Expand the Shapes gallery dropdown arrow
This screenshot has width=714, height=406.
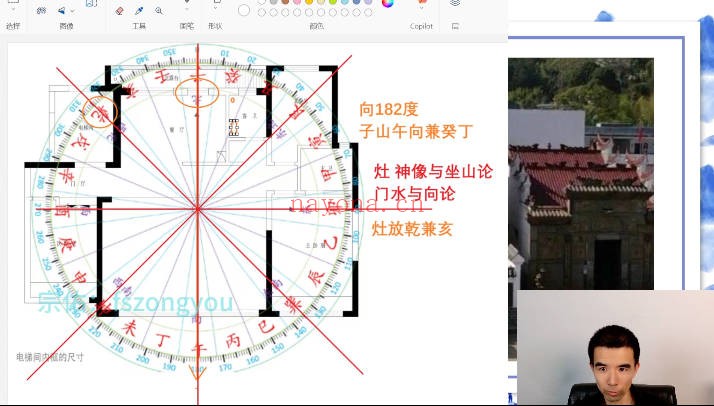coord(215,8)
